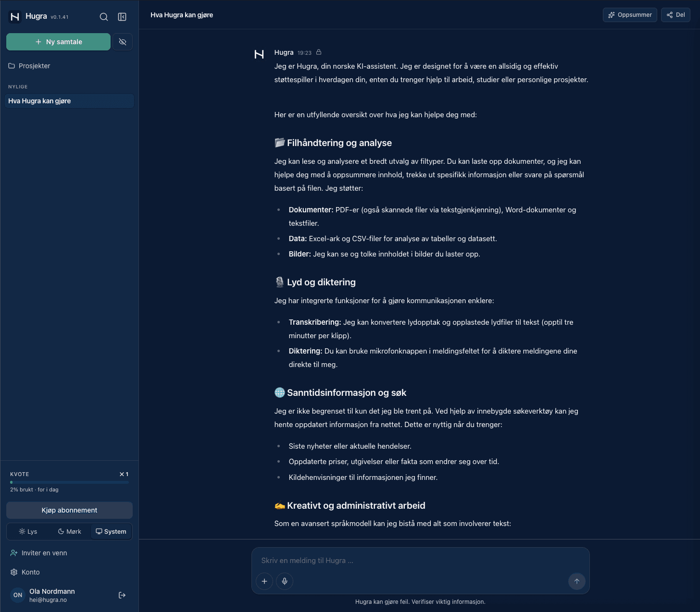
Task: Click the writing hand emoji before Kreativt
Action: tap(280, 505)
